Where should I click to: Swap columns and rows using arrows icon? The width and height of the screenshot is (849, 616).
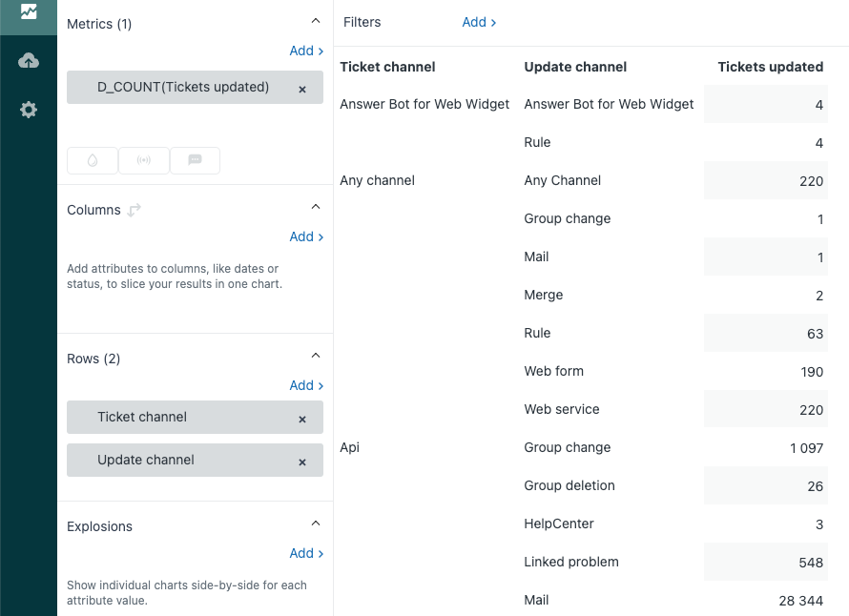point(135,210)
